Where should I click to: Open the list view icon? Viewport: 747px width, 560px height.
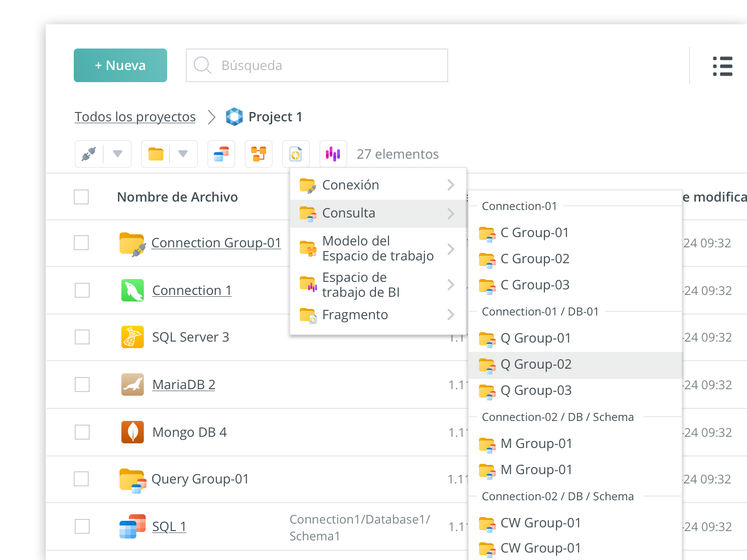pyautogui.click(x=722, y=66)
